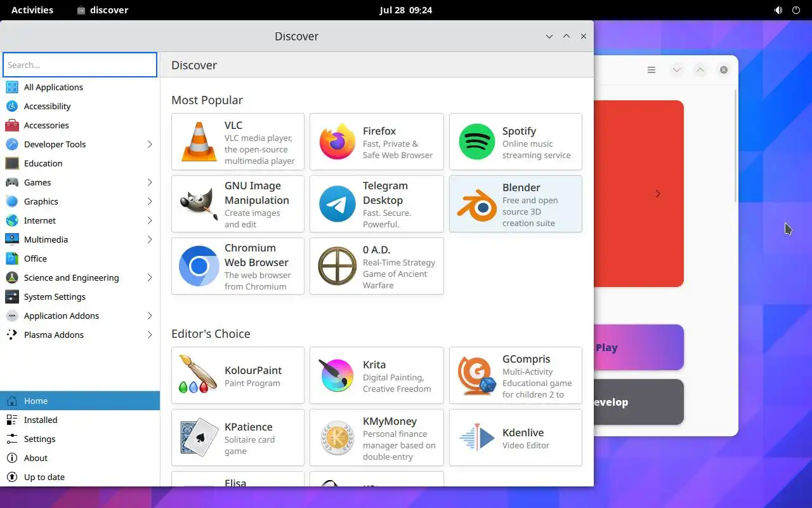Click the GIMP mascot icon

click(199, 204)
